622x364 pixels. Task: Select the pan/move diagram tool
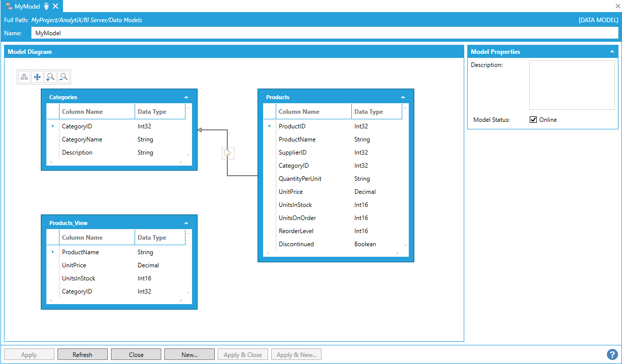click(37, 77)
